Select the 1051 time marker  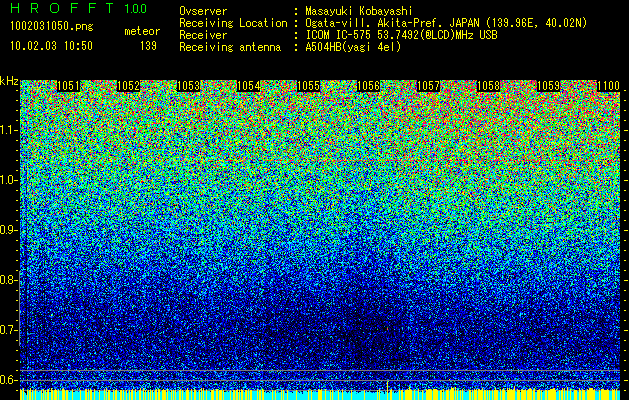click(68, 86)
